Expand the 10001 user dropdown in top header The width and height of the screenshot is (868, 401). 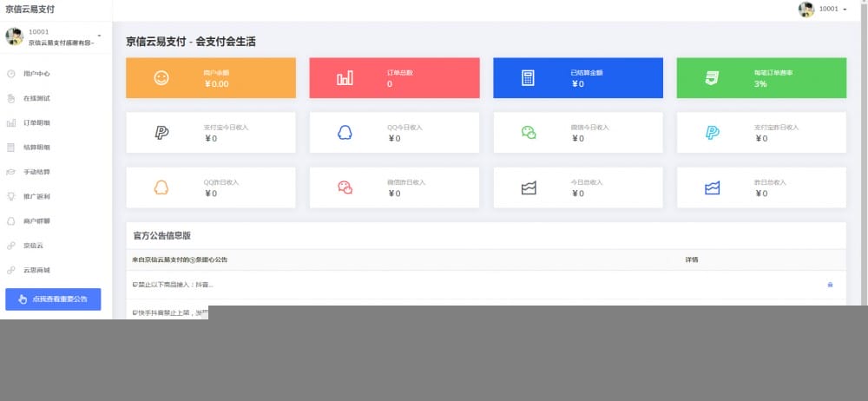[x=833, y=9]
